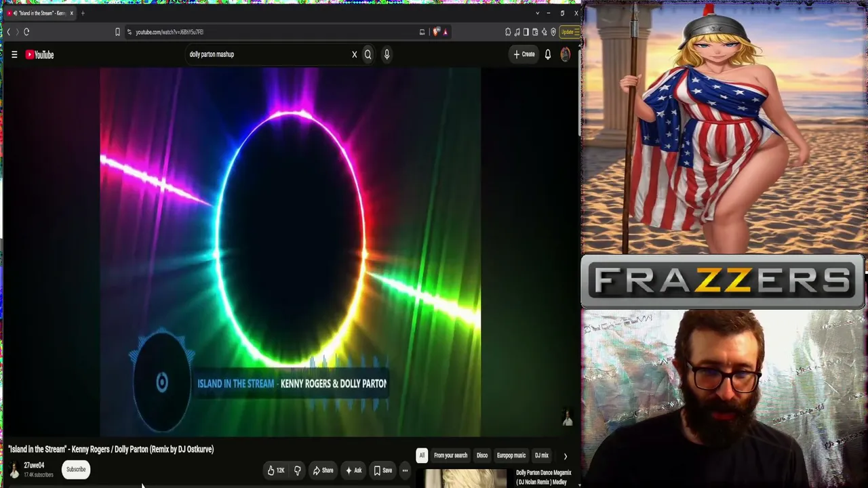Open the Brave Shields lion icon
Viewport: 868px width, 488px height.
436,32
